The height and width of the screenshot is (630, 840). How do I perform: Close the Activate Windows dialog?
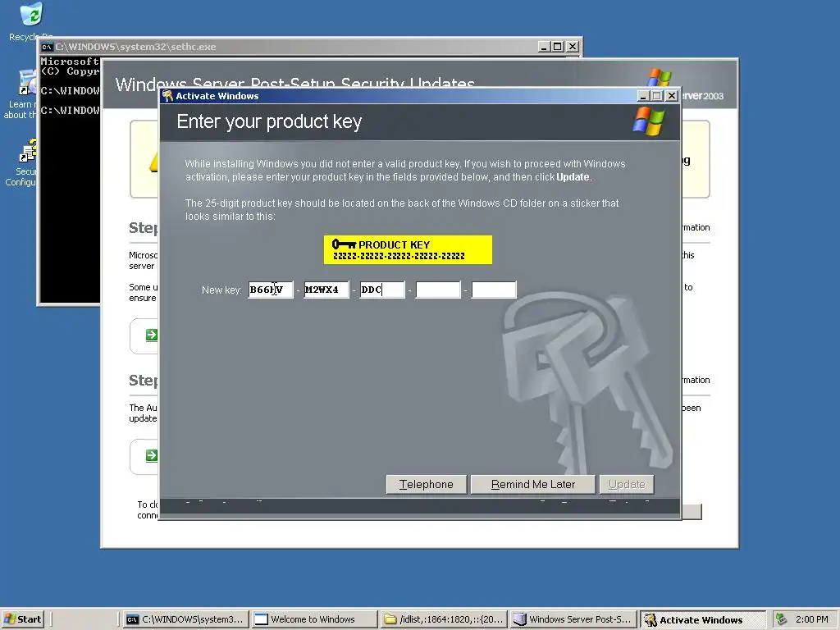[x=671, y=96]
